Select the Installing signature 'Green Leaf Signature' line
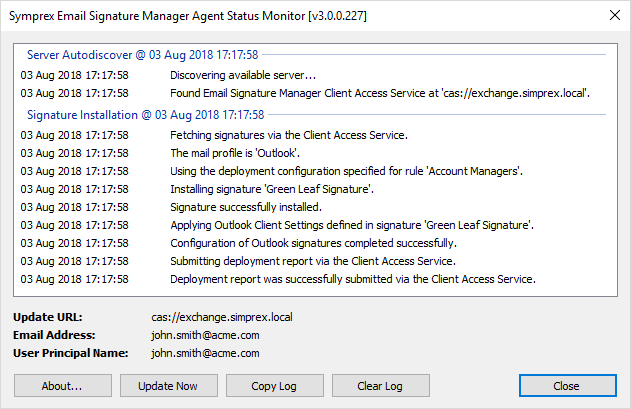This screenshot has height=409, width=631. tap(272, 189)
